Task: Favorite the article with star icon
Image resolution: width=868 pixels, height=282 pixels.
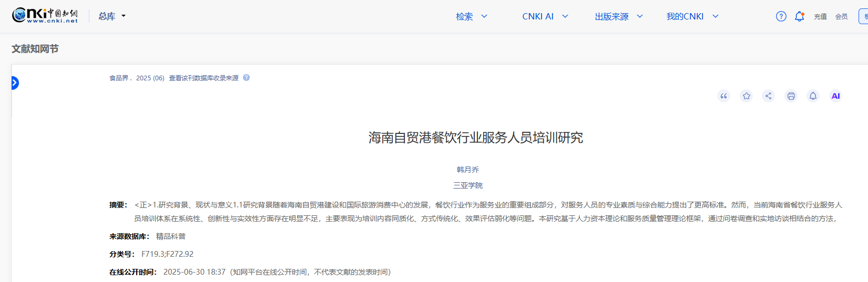Action: pos(746,96)
